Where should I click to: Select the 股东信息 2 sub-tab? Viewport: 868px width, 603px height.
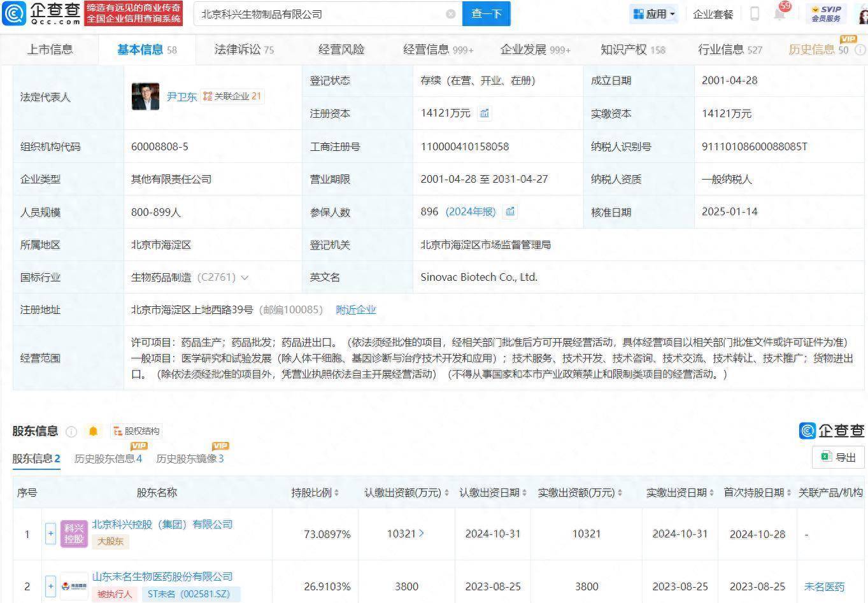[x=36, y=458]
